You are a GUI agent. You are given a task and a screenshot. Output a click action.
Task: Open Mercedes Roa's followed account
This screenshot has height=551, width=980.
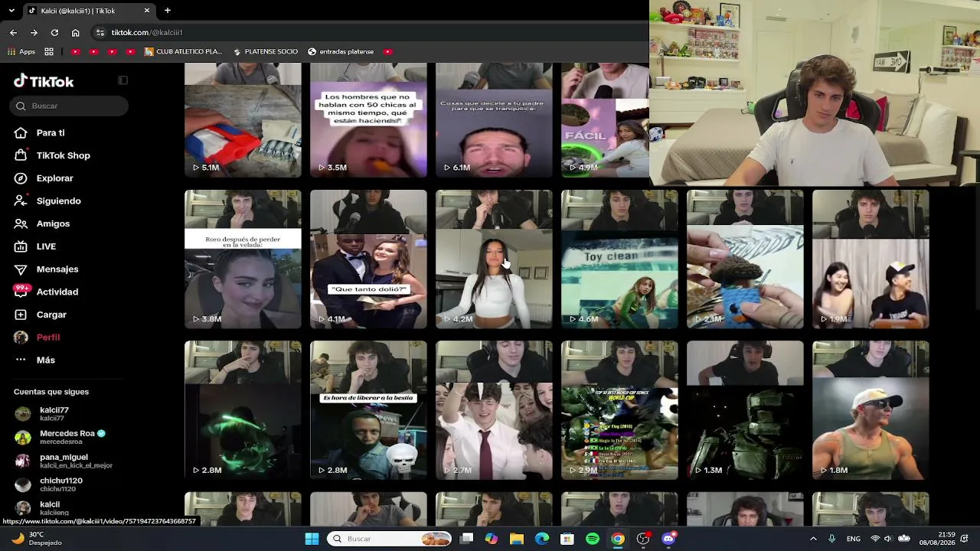tap(60, 437)
